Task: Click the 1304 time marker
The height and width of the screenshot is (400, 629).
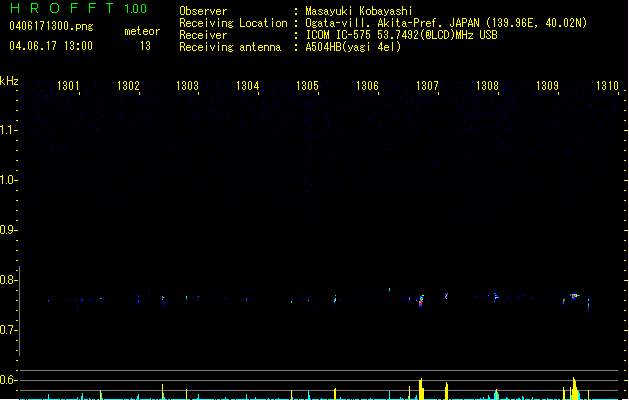Action: pyautogui.click(x=248, y=86)
